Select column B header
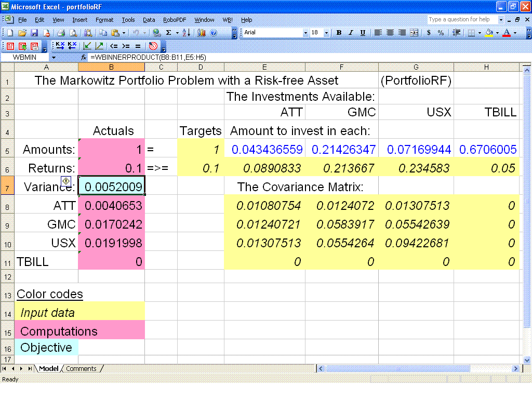 [x=111, y=67]
